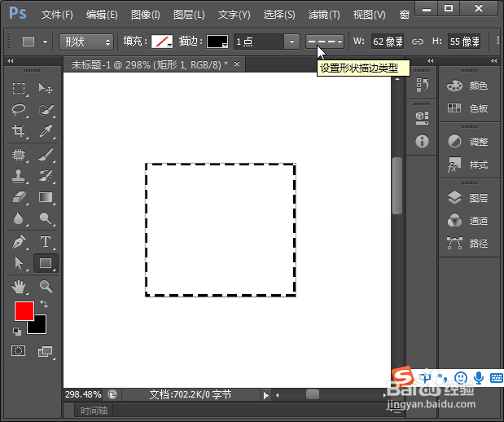This screenshot has width=504, height=422.
Task: Open the 图像(I) menu
Action: (x=146, y=15)
